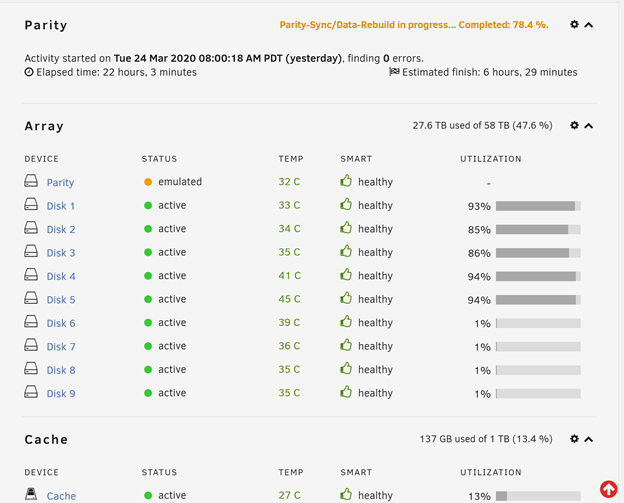The width and height of the screenshot is (624, 503).
Task: Click the Disk 4 SMART thumbs-up icon
Action: click(x=346, y=275)
